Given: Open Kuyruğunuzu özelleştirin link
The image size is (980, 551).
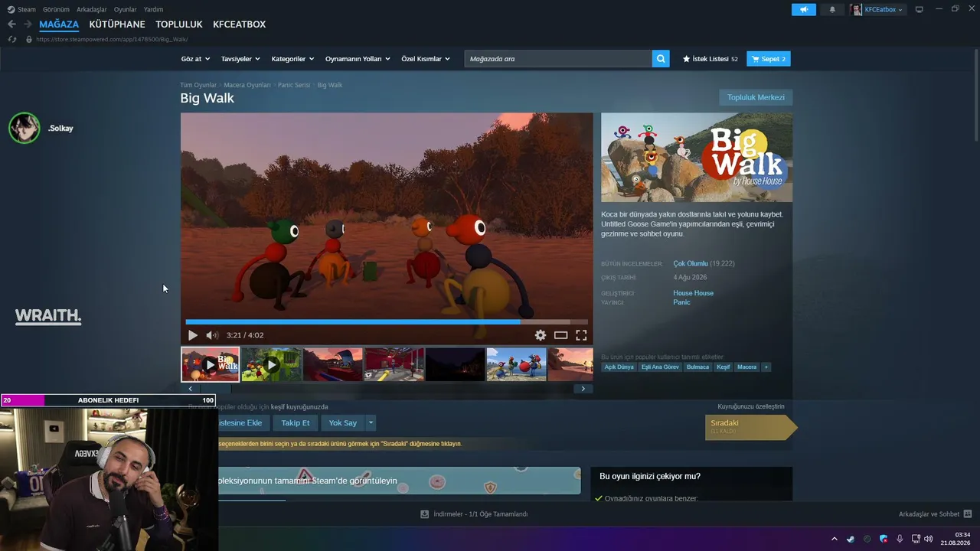Looking at the screenshot, I should tap(751, 406).
